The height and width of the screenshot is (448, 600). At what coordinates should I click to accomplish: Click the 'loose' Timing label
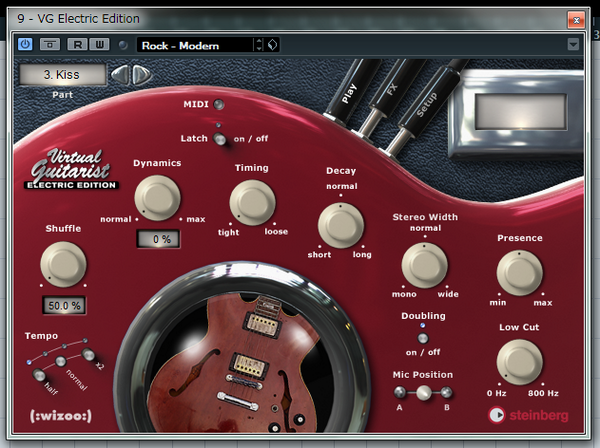(x=276, y=231)
